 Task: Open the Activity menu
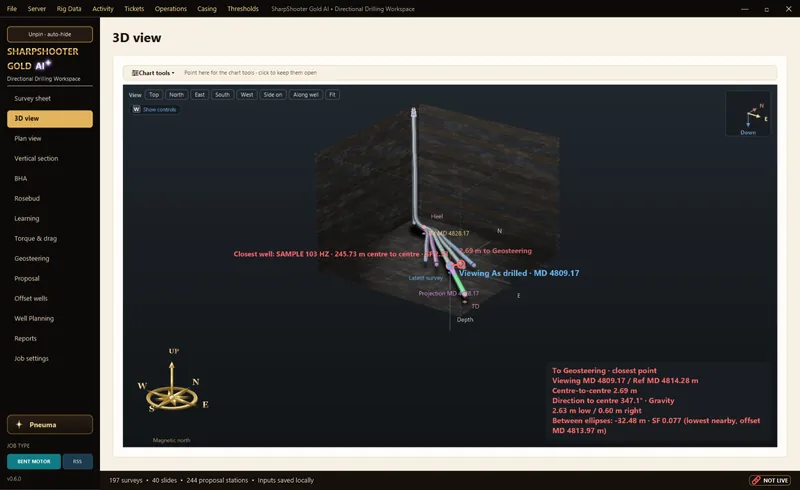click(x=103, y=9)
